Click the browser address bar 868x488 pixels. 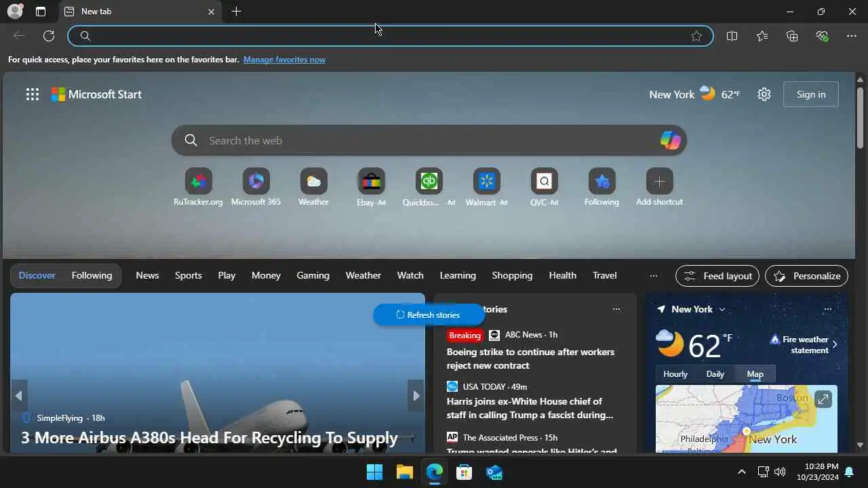click(x=391, y=36)
